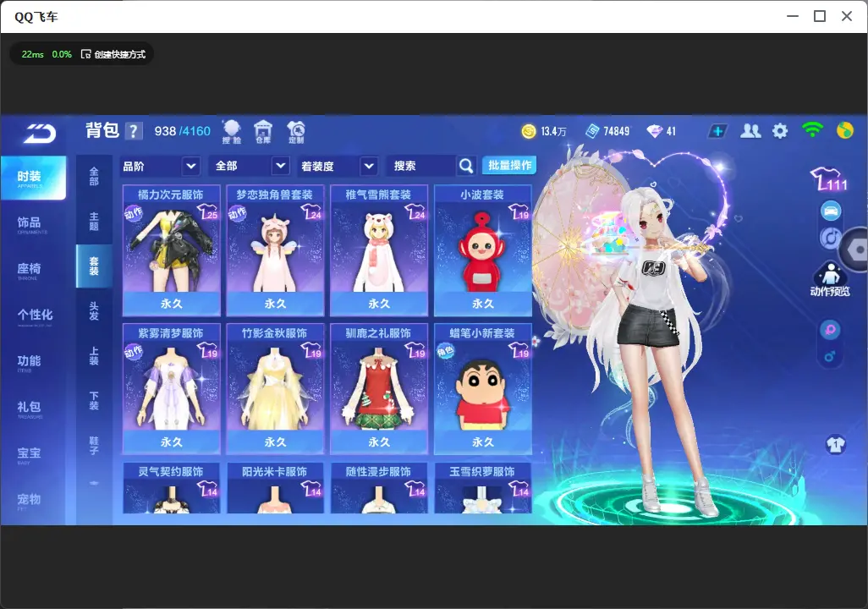Select the 紫雾清梦服饰 outfit
Image resolution: width=868 pixels, height=609 pixels.
point(172,388)
